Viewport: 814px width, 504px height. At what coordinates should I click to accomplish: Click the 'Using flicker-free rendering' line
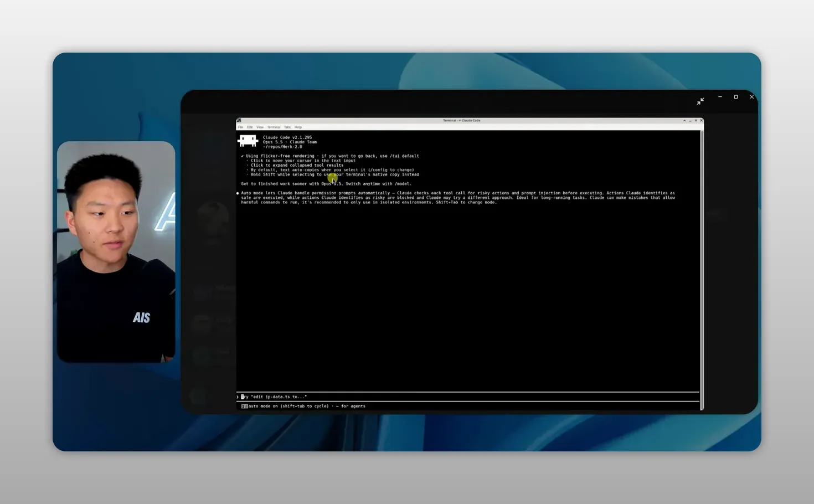330,156
